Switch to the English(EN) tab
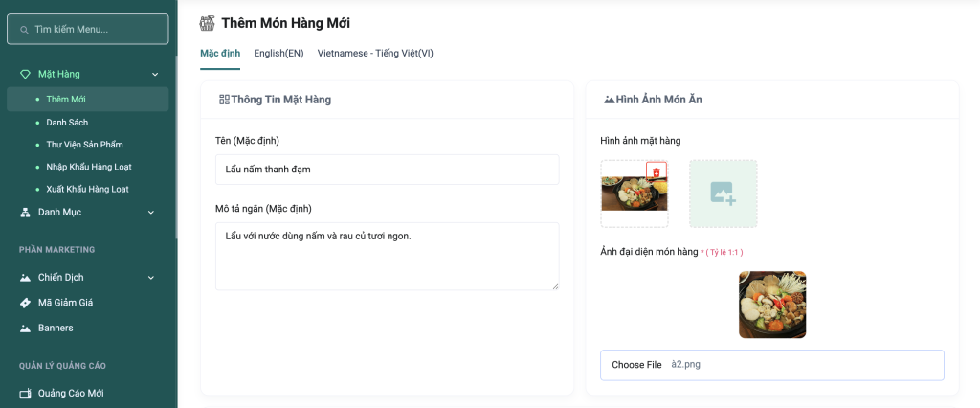This screenshot has width=980, height=408. click(x=278, y=54)
